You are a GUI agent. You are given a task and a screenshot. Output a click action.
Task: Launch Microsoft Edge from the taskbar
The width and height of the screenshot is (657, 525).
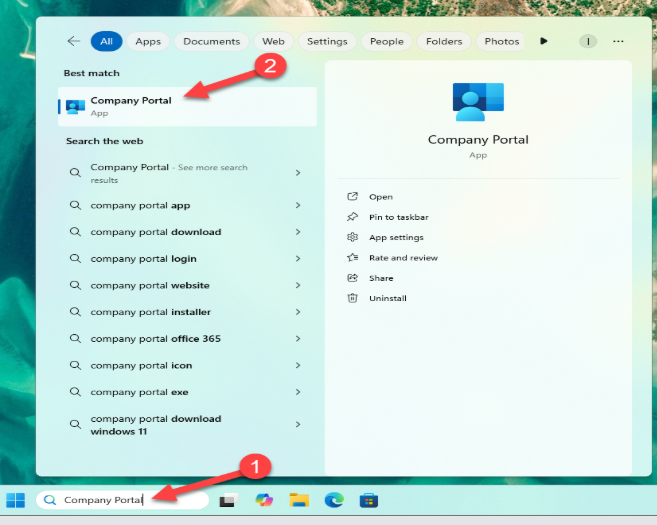point(334,500)
